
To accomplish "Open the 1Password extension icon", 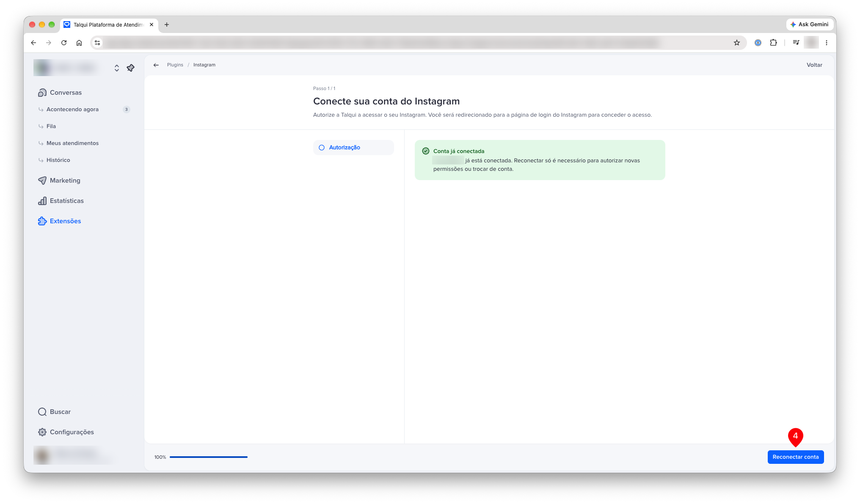I will pyautogui.click(x=758, y=43).
